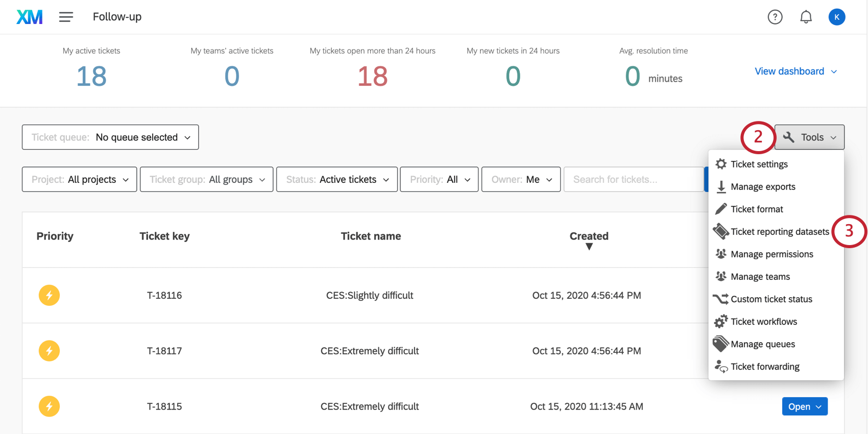
Task: Open the Owner filter dropdown
Action: click(x=521, y=179)
